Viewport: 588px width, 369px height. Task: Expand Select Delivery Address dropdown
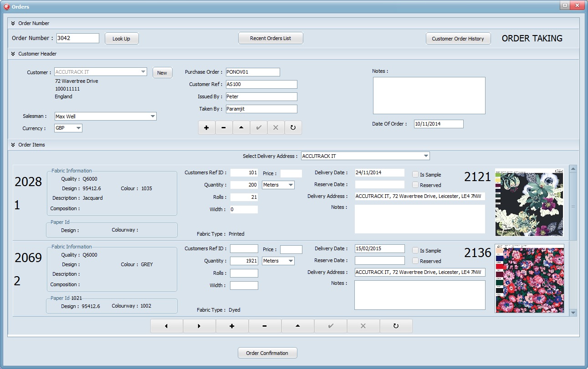point(425,156)
